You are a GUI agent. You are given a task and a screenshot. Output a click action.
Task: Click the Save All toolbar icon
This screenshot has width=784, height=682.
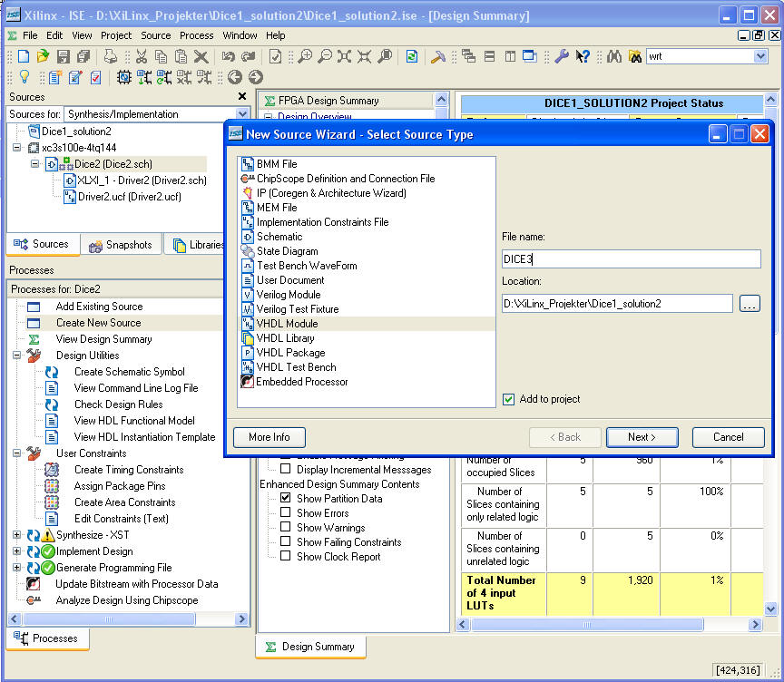coord(83,56)
